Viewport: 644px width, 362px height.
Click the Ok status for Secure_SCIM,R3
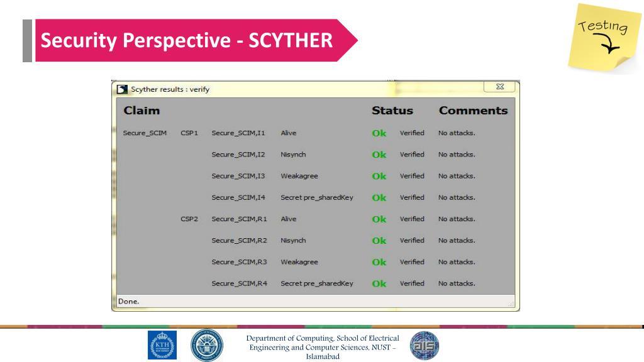pyautogui.click(x=379, y=262)
